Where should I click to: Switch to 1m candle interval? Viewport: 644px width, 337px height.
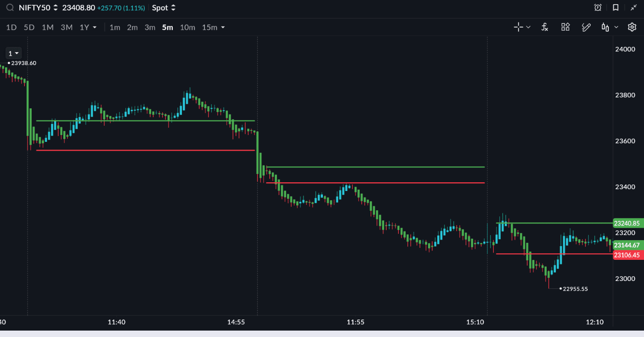[x=115, y=27]
